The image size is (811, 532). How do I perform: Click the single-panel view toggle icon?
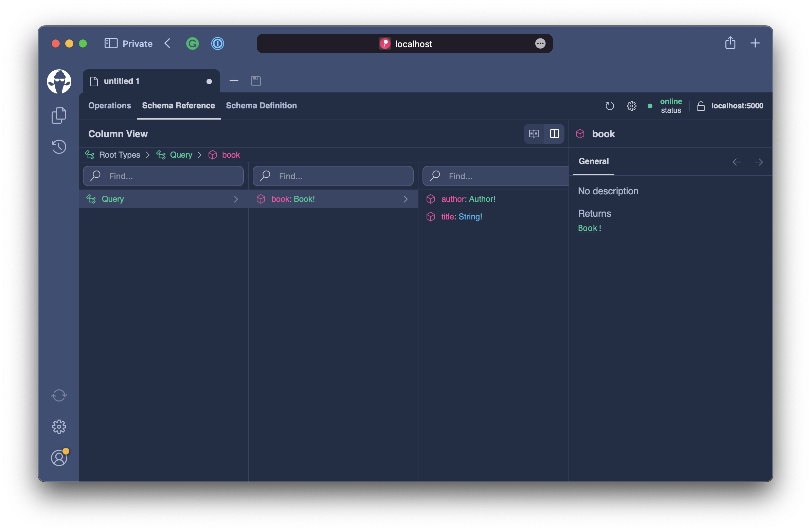tap(534, 134)
